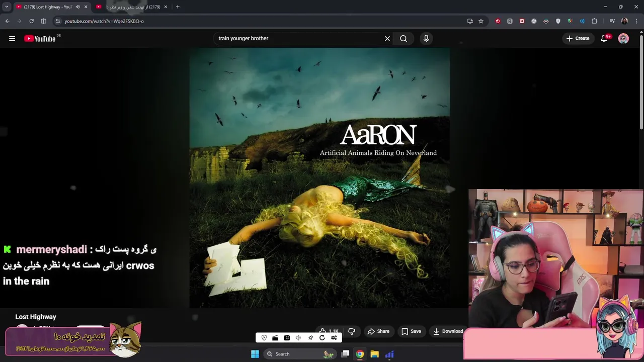Open floating toolbar settings gears
Screen dimensions: 644x362
pos(334,338)
